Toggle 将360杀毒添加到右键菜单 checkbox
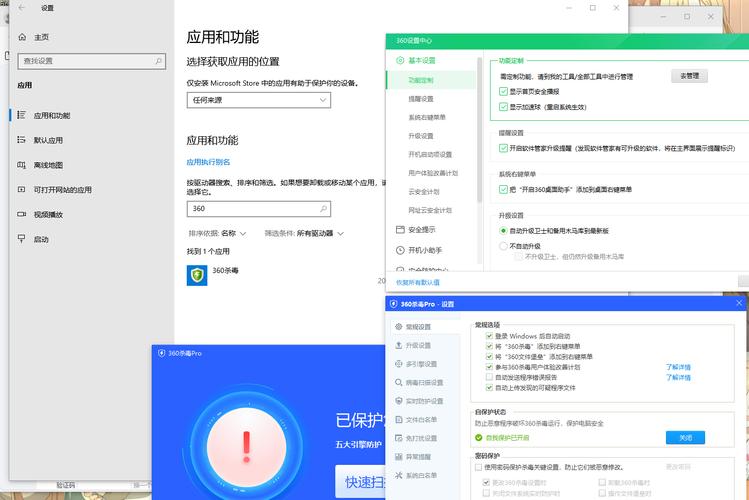This screenshot has height=500, width=749. pos(489,346)
